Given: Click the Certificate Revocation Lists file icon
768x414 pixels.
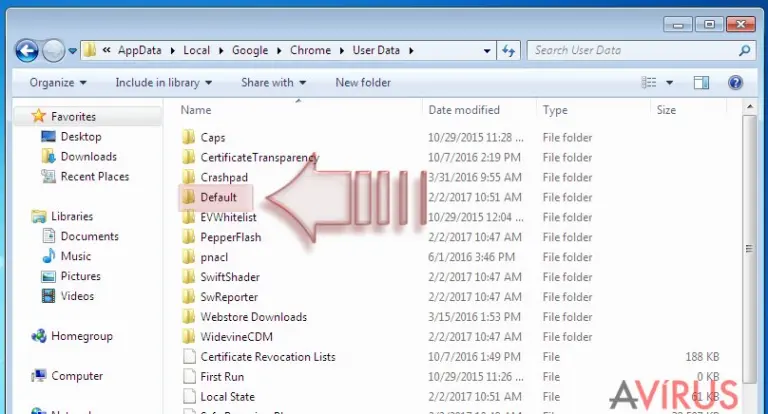Looking at the screenshot, I should pos(189,357).
